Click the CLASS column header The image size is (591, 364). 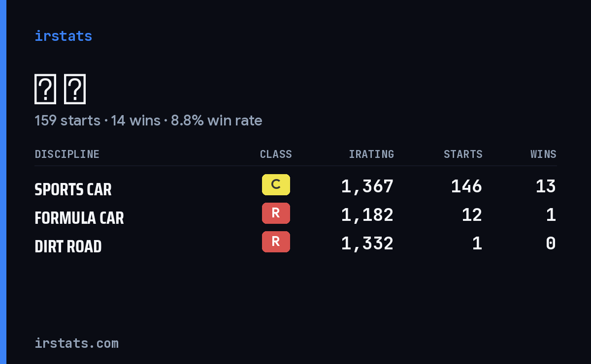[x=276, y=154]
